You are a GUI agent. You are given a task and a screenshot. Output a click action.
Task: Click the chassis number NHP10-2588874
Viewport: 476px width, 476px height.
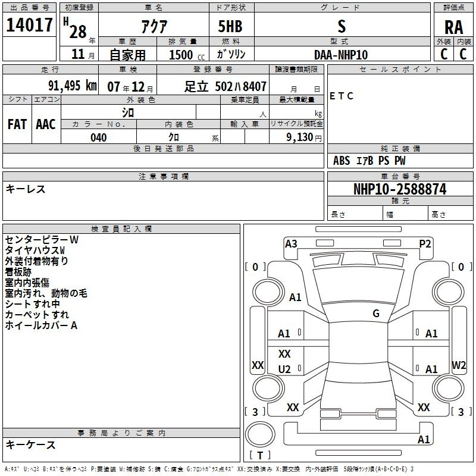(x=400, y=189)
